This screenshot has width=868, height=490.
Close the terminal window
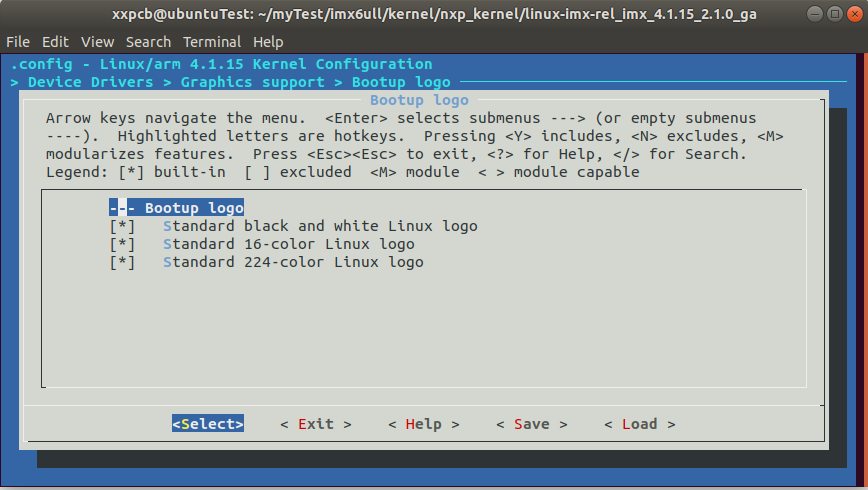click(855, 14)
